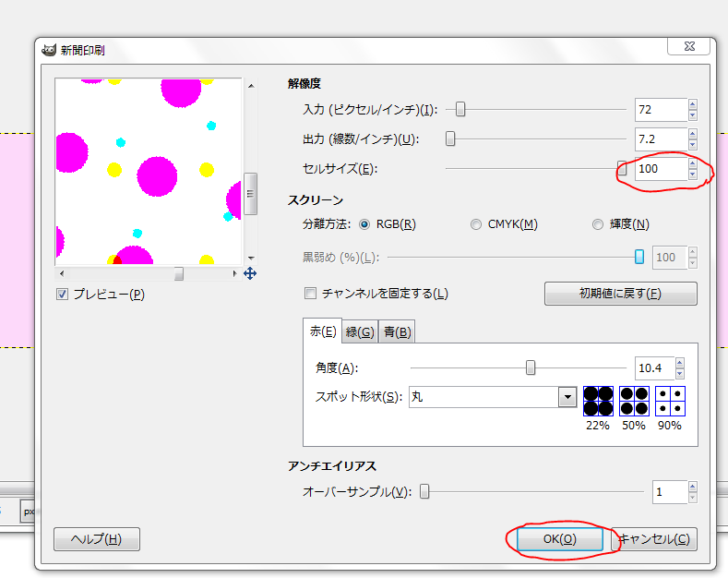Click the 22% spot shape preview
This screenshot has height=578, width=728.
tap(598, 401)
